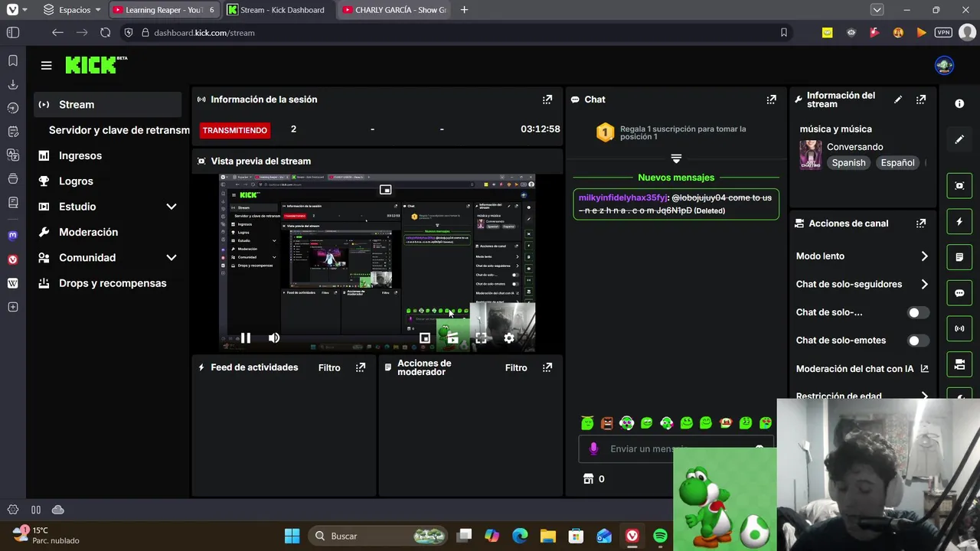
Task: Click the Español tag
Action: click(x=897, y=162)
